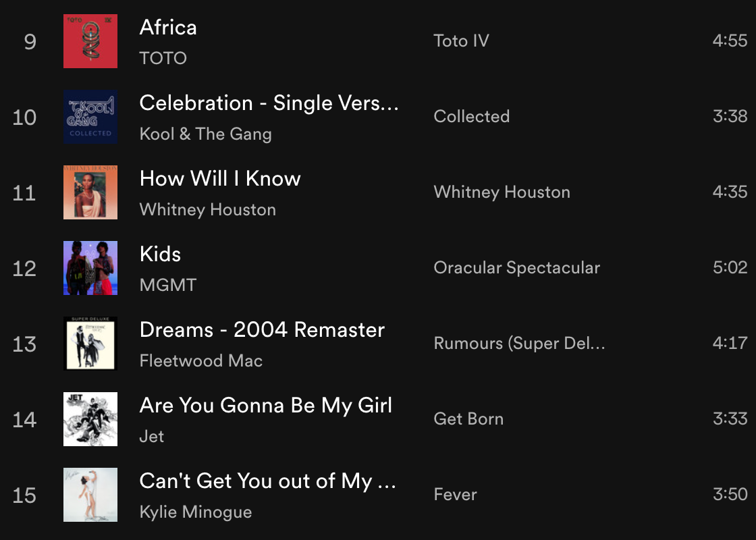Screen dimensions: 756x540
Task: Open the Get Born album link
Action: 468,419
